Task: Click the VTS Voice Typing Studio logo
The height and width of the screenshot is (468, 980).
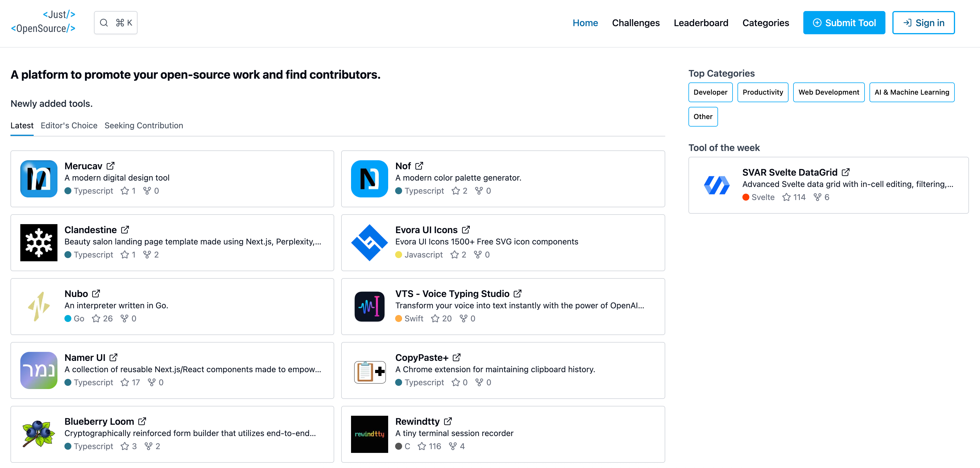Action: pos(369,307)
